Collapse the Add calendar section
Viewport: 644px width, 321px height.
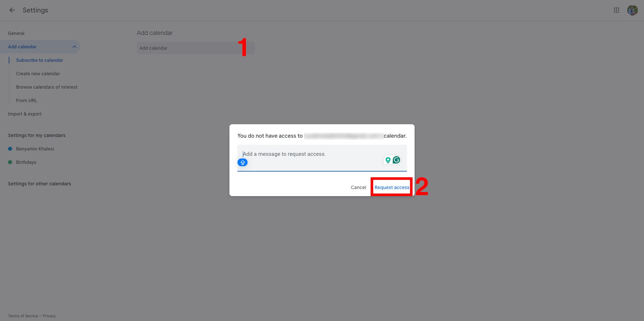(x=74, y=47)
